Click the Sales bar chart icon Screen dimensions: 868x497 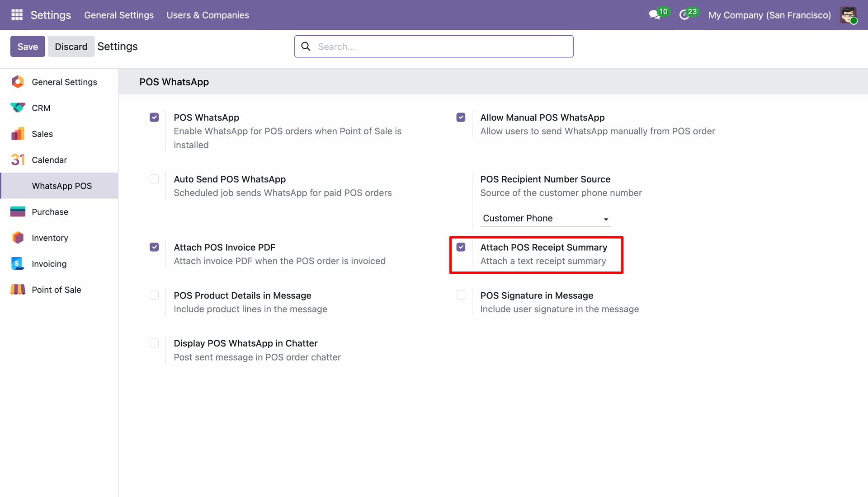[x=18, y=134]
